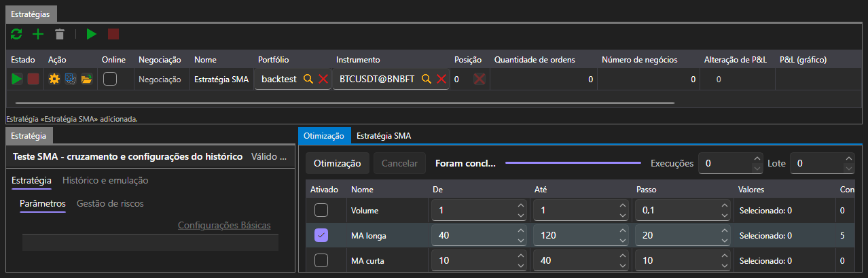Click Selecionado: 0 in the Volume row
This screenshot has width=868, height=278.
(765, 211)
